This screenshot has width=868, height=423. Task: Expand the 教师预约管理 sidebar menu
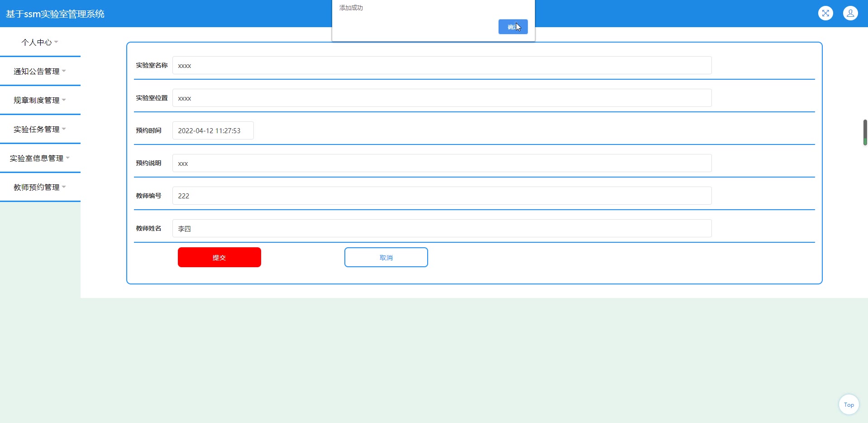click(40, 187)
